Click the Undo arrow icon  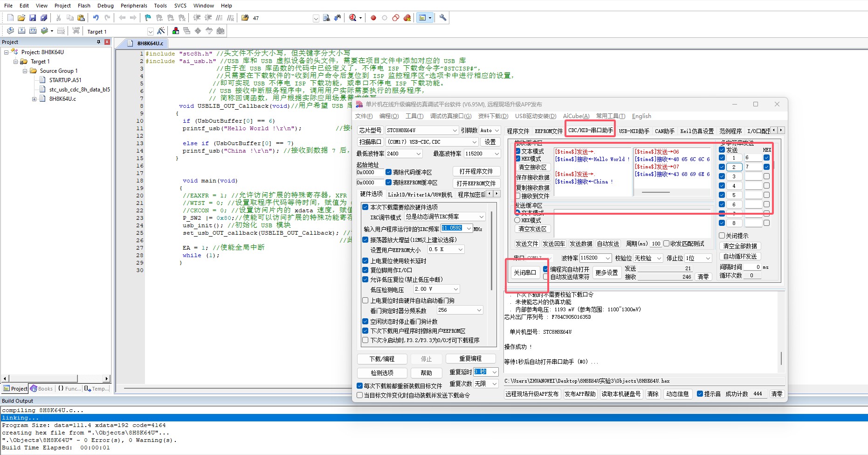click(x=96, y=18)
